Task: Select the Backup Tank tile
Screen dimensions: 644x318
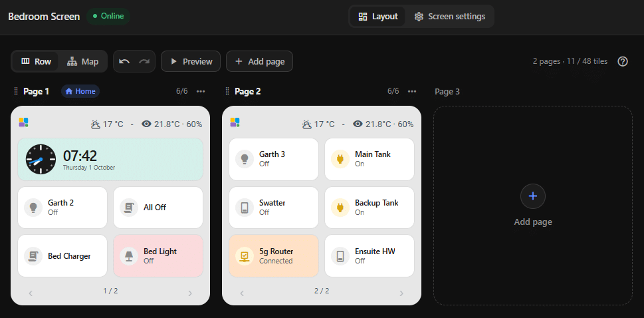Action: [370, 208]
